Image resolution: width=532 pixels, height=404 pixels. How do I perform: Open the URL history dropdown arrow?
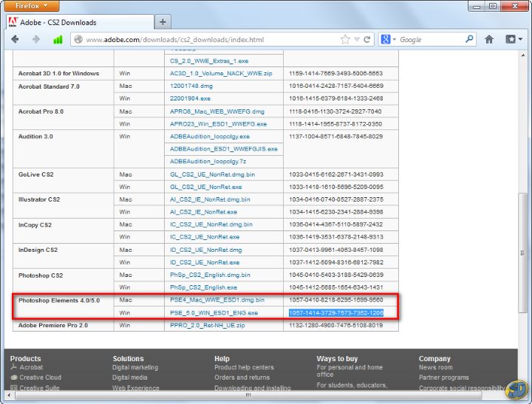357,39
